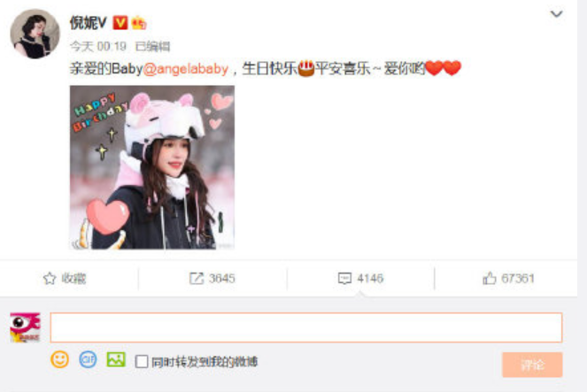
Task: Open the @angelababy mention link
Action: [186, 69]
